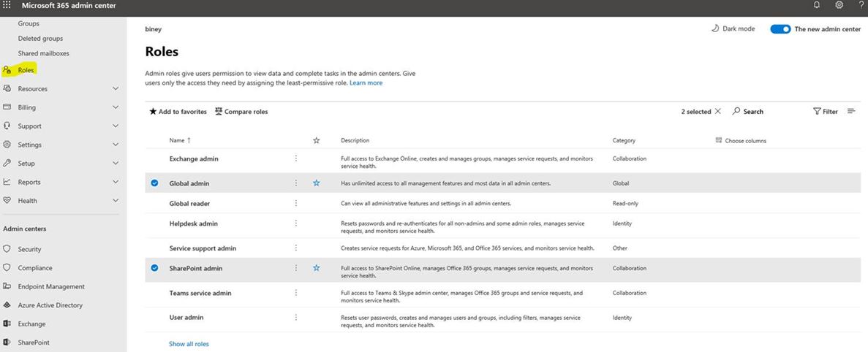Click the Support headset icon
Screen dimensions: 868x352
click(x=7, y=126)
